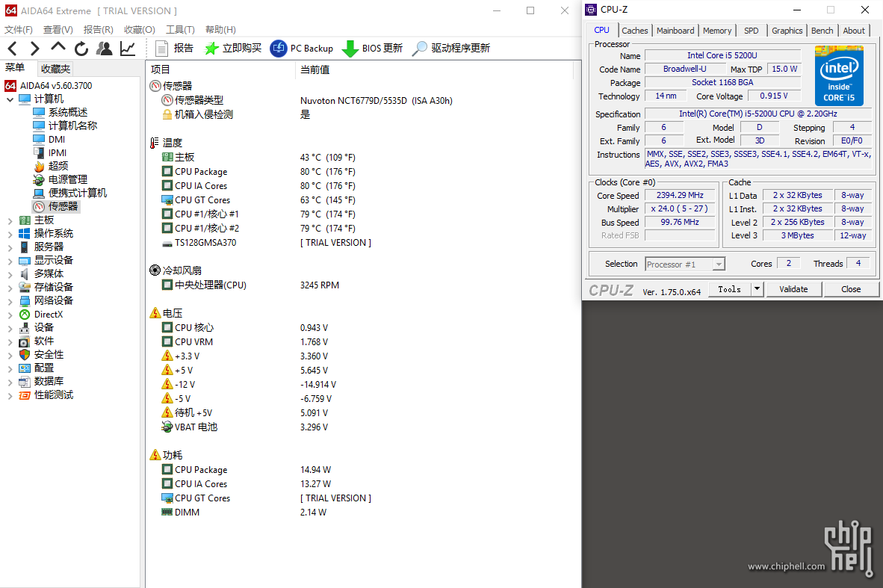Go back with the AIDA64 back arrow

[x=13, y=49]
